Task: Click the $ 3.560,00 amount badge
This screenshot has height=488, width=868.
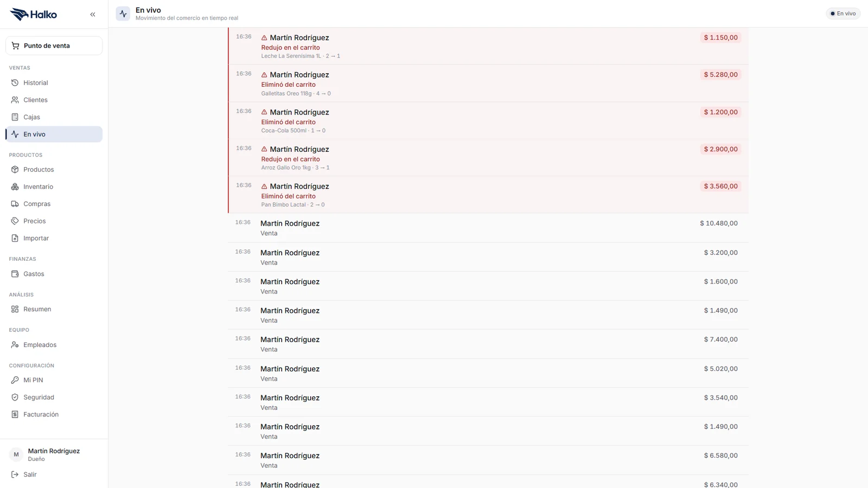Action: 720,186
